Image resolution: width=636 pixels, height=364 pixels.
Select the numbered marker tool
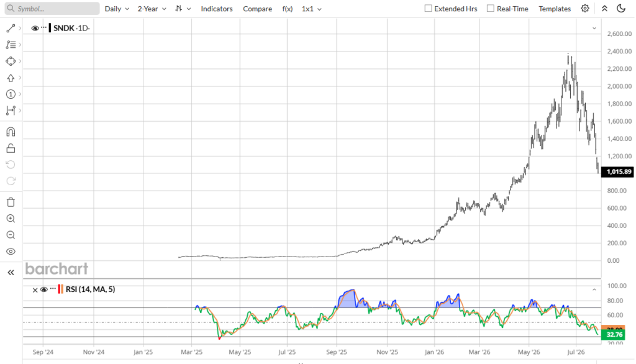pyautogui.click(x=11, y=94)
